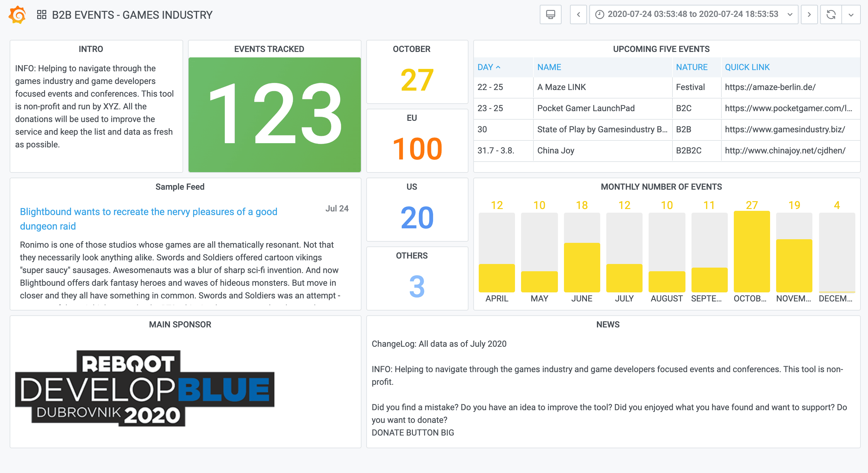Click the Jul 24 feed date
Image resolution: width=868 pixels, height=473 pixels.
point(337,209)
